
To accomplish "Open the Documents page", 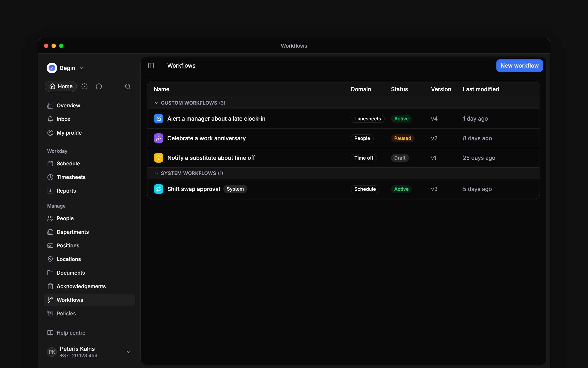I will click(89, 273).
